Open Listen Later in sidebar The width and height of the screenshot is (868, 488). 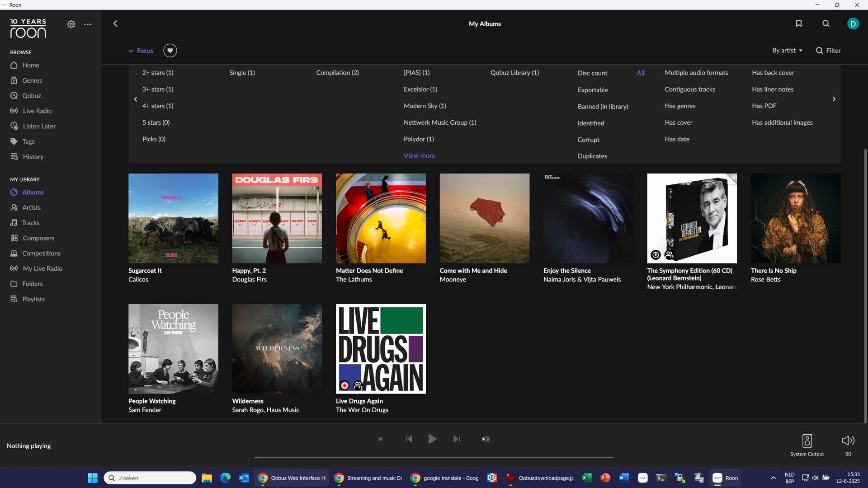point(39,126)
